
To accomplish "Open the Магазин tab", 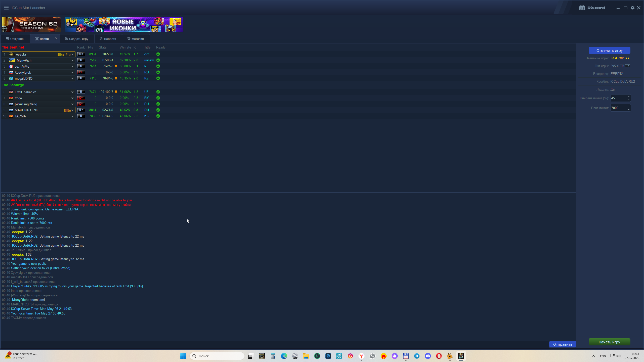I will point(135,39).
